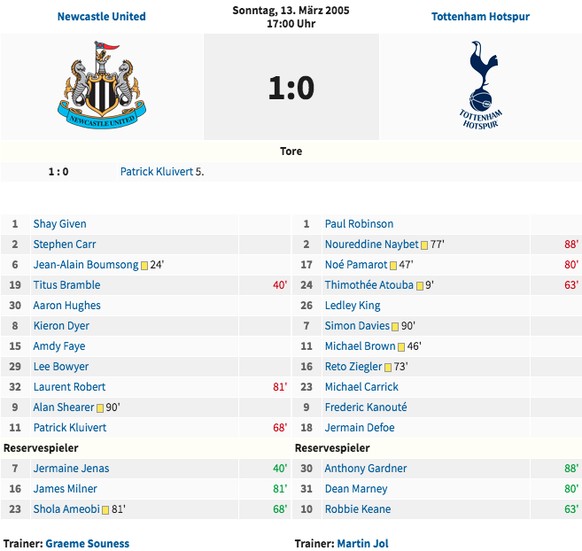Screen dimensions: 582x551
Task: Open Shay Given's player page
Action: (60, 224)
